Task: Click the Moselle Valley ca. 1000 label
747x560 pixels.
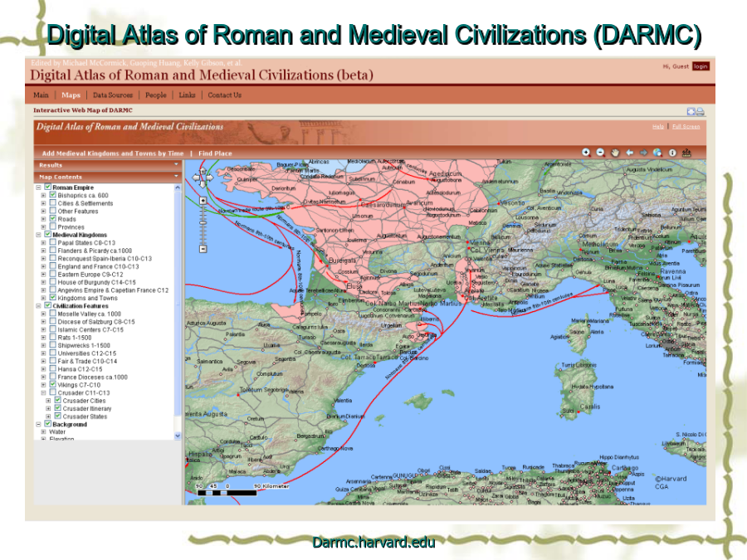Action: [x=89, y=314]
